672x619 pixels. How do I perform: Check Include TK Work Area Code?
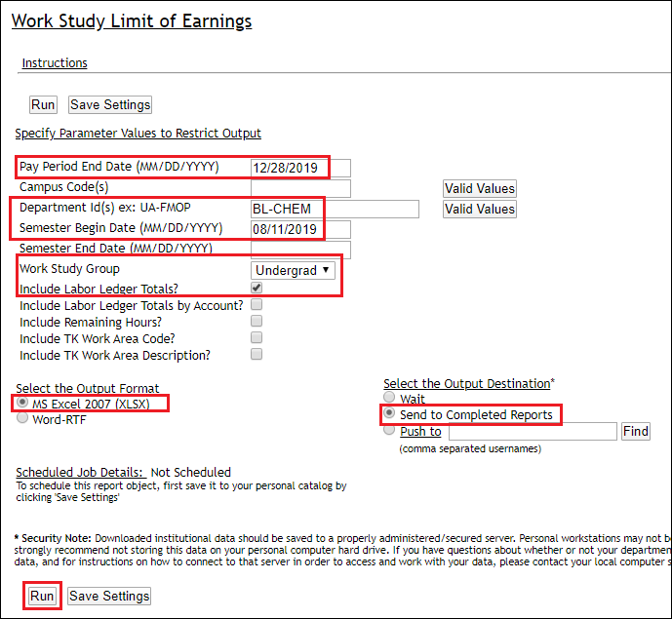(x=257, y=337)
